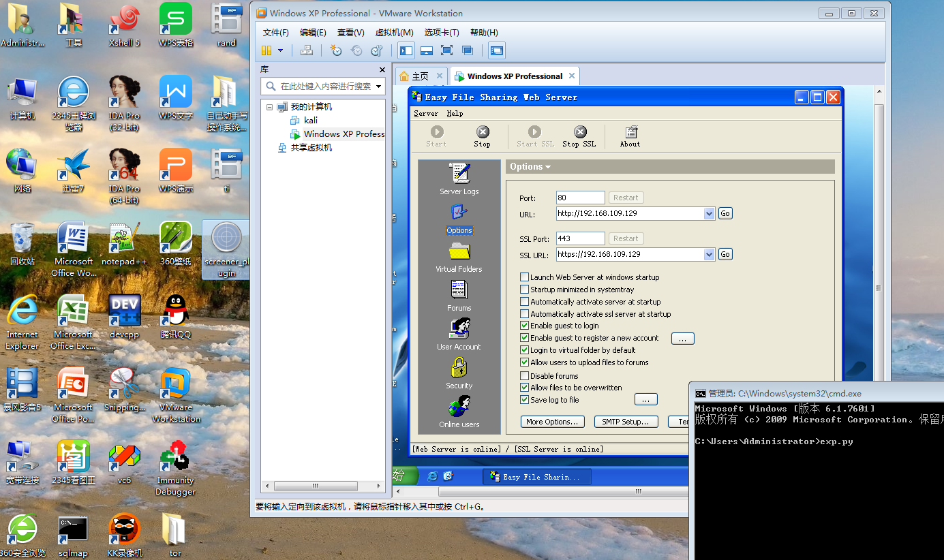The width and height of the screenshot is (944, 560).
Task: Open the 选项卡(T) menu in VMware
Action: [442, 33]
